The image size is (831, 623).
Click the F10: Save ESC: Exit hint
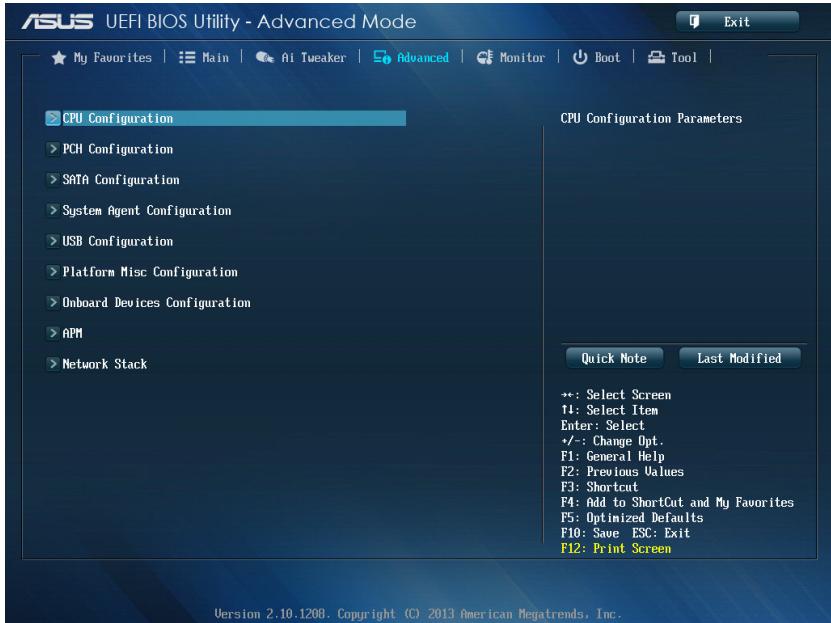[625, 533]
